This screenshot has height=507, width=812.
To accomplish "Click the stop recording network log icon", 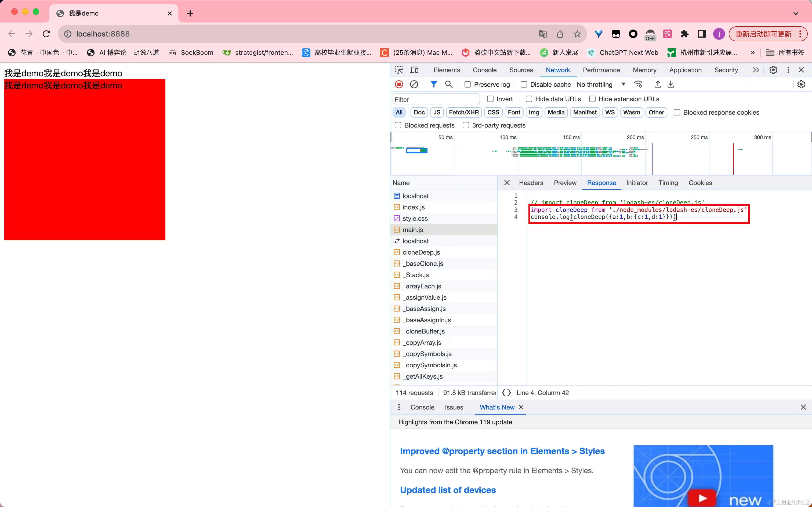I will point(399,85).
